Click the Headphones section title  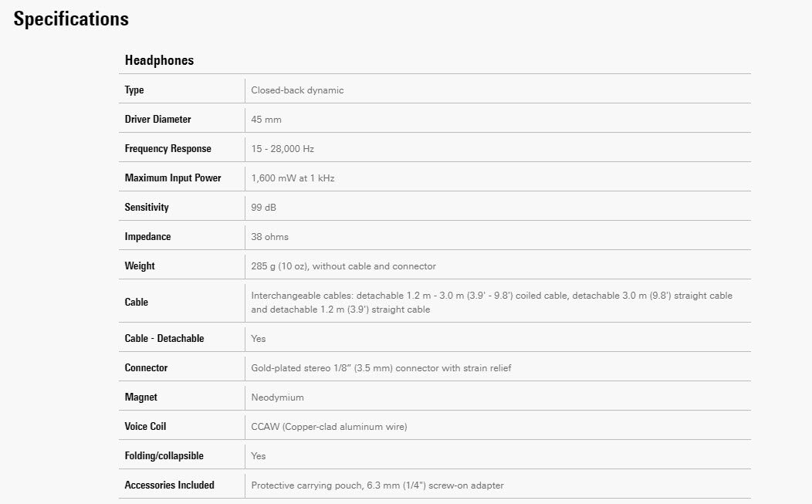(159, 60)
